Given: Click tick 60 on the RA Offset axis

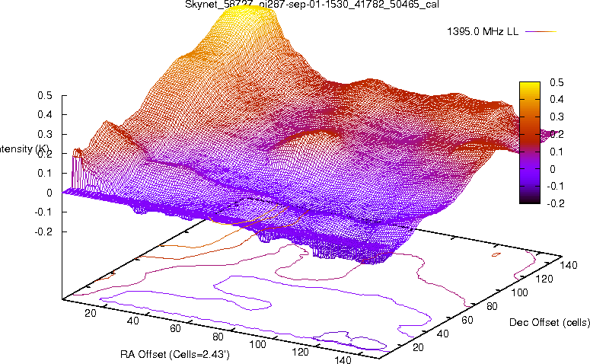Looking at the screenshot, I should point(175,328).
